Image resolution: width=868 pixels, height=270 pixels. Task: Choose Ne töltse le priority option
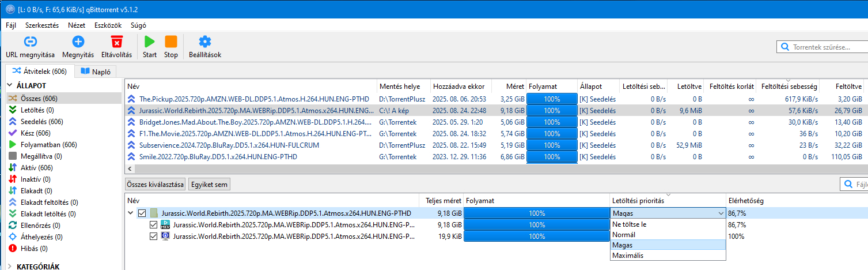coord(668,224)
